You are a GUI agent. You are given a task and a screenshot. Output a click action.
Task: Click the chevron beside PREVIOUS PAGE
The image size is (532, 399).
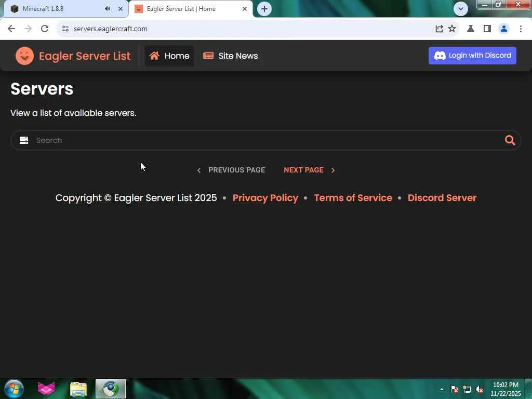click(x=199, y=170)
